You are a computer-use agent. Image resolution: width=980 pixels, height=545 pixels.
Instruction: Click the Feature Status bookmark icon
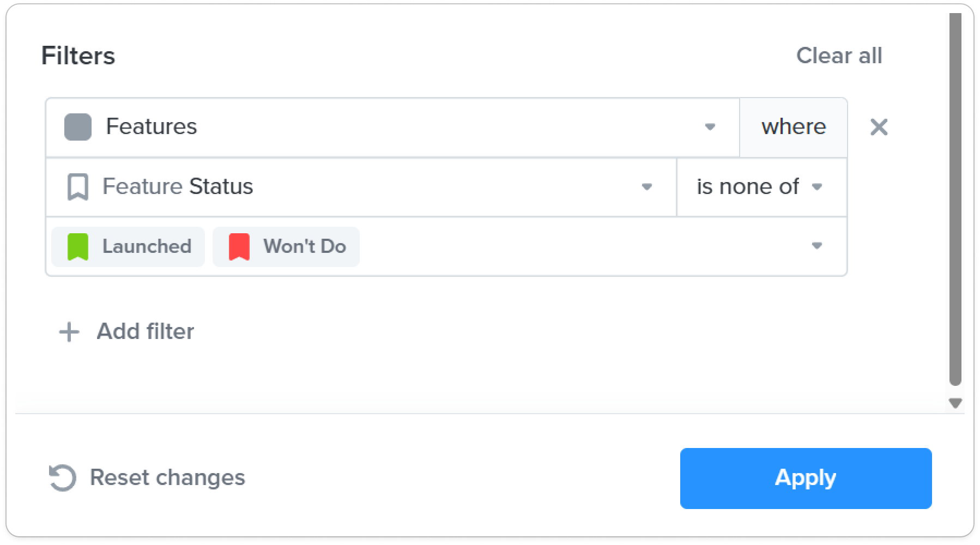[77, 187]
